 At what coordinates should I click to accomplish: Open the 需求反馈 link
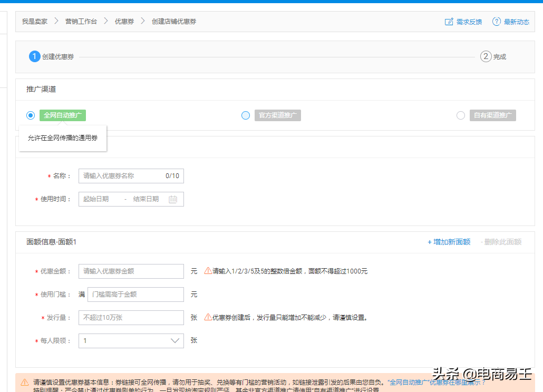pos(469,22)
